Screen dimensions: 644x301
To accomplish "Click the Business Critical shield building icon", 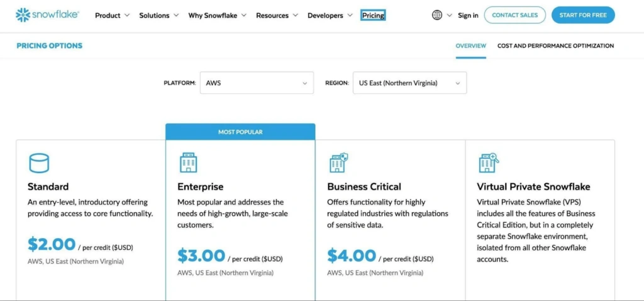I will 338,162.
